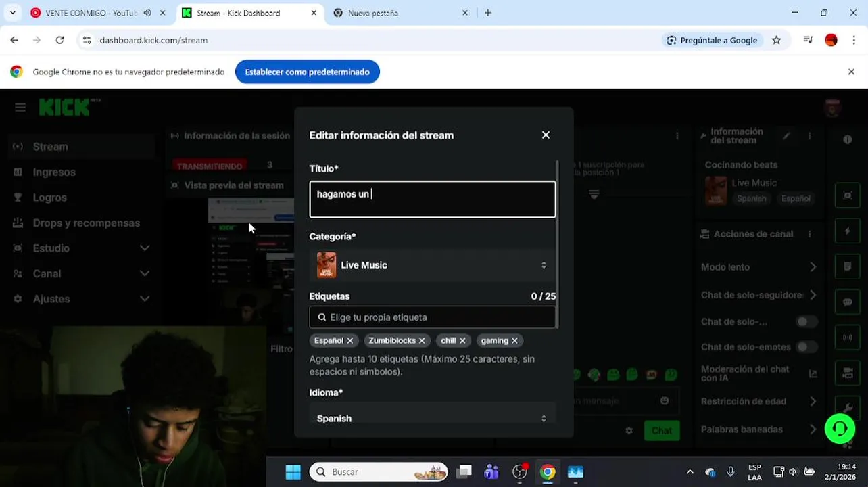Click the wrench icon in right toolbar
This screenshot has width=868, height=487.
tap(848, 407)
